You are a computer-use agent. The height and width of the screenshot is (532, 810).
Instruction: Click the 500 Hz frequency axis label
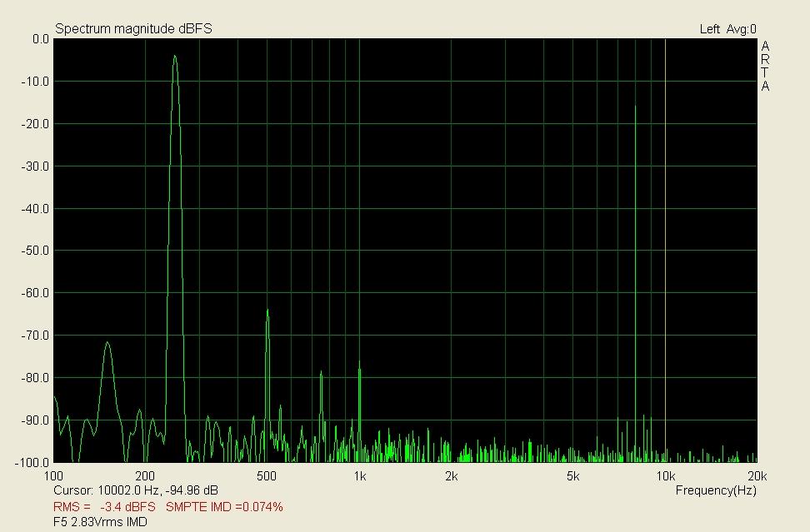coord(267,476)
